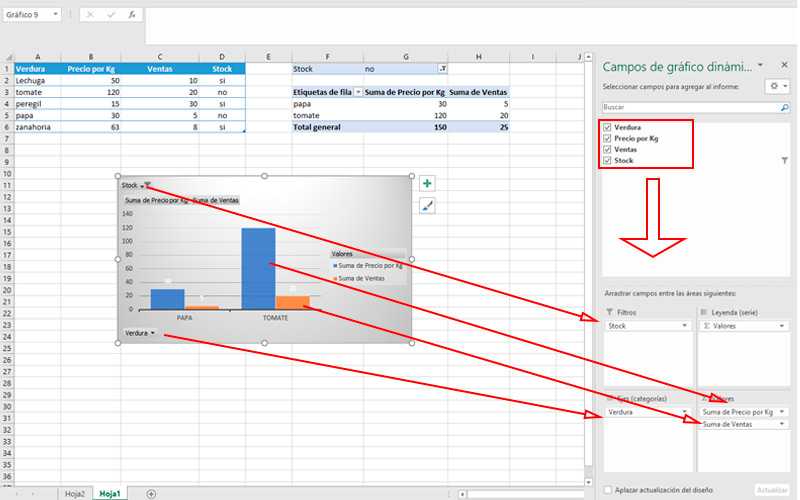This screenshot has width=800, height=500.
Task: Toggle the Precio por Kg field checkbox
Action: (607, 138)
